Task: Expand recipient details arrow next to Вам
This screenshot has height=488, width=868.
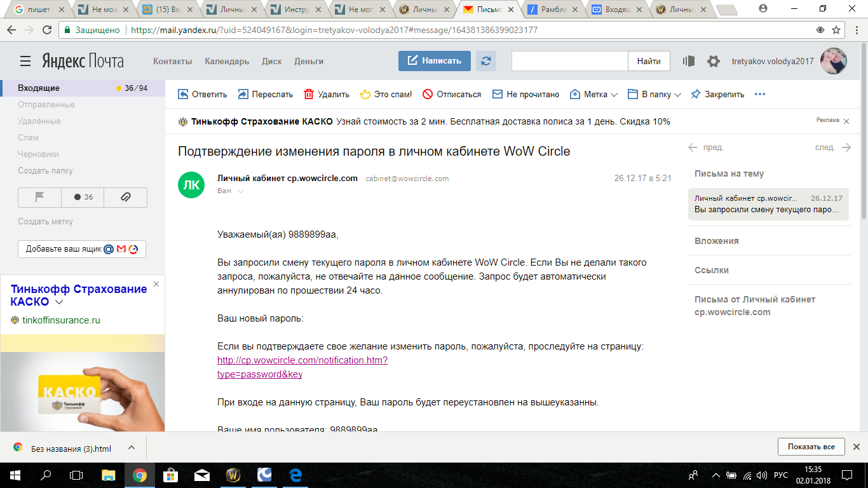Action: pyautogui.click(x=240, y=191)
